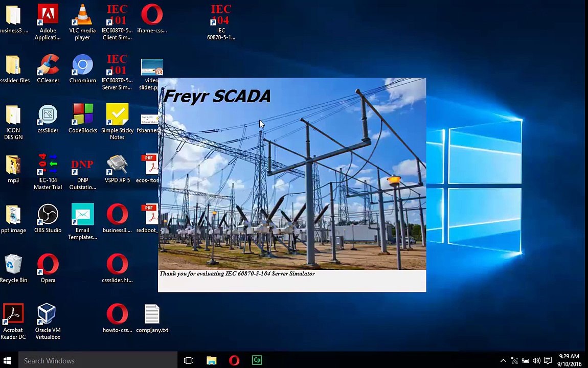
Task: Open the network Wi-Fi tray icon
Action: [x=514, y=360]
